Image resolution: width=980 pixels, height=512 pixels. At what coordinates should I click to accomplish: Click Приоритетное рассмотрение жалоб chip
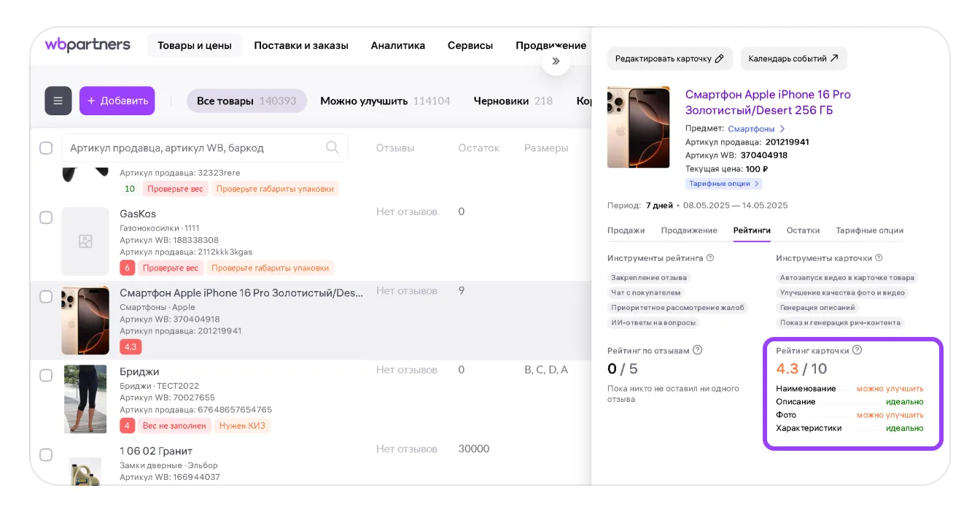(678, 308)
